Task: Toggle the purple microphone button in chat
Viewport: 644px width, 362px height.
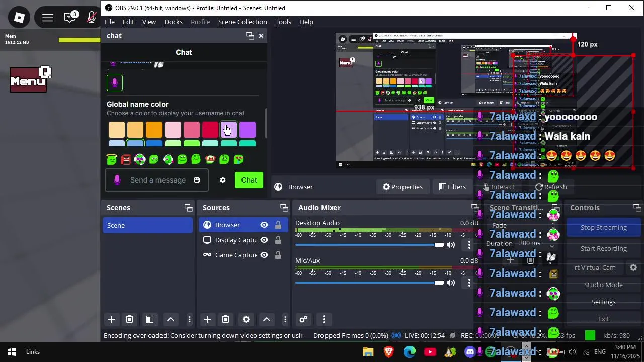Action: (115, 83)
